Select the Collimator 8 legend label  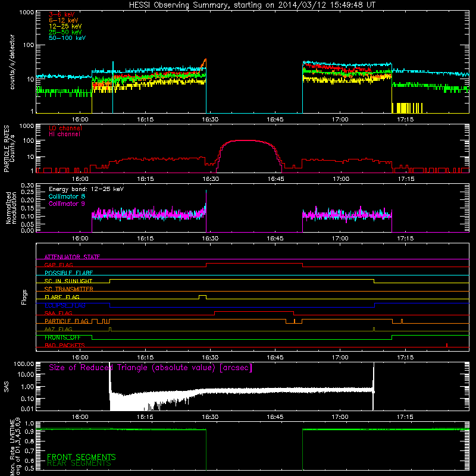67,196
